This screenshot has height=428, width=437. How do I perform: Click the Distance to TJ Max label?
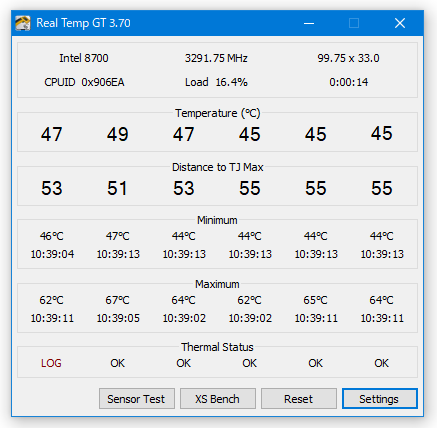217,167
